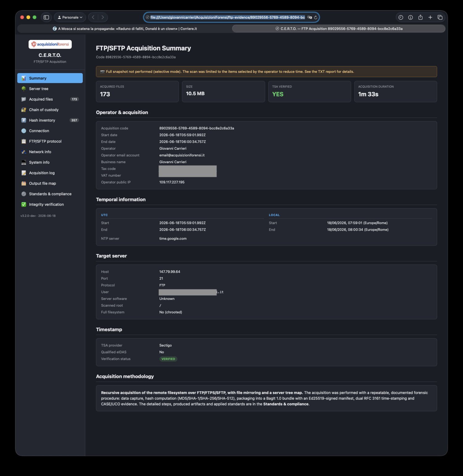Open Standards & compliance sidebar entry
This screenshot has height=476, width=463.
point(50,194)
